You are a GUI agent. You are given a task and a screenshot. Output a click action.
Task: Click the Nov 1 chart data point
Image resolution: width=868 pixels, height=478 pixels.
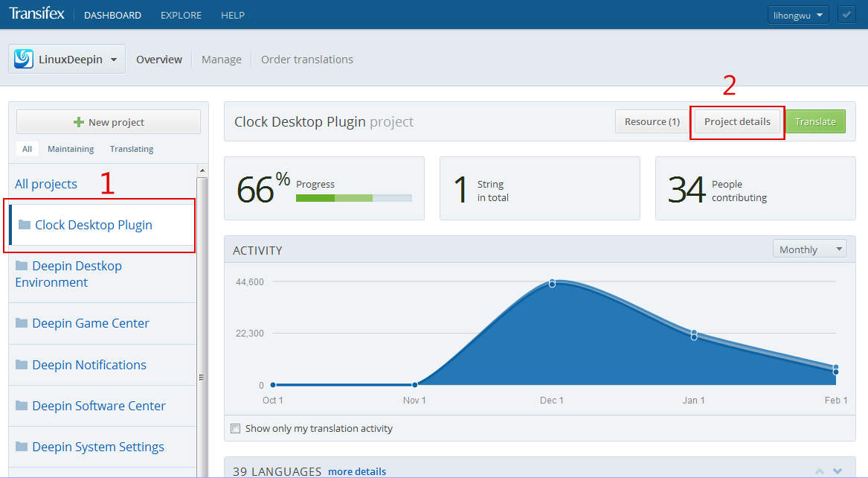point(414,384)
